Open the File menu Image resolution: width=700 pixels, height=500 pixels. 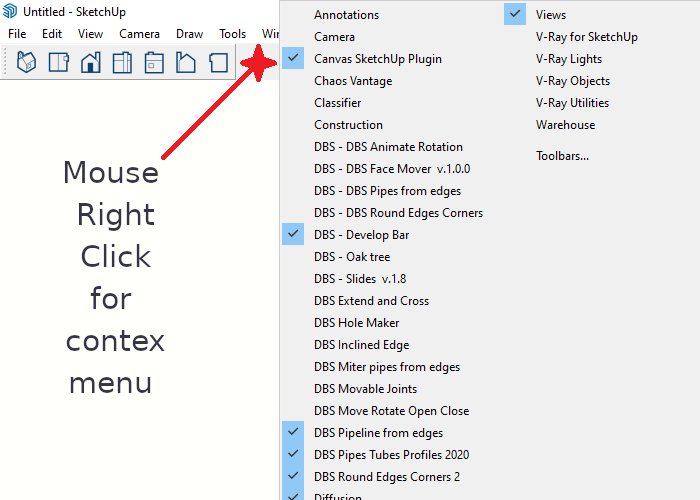pyautogui.click(x=17, y=34)
